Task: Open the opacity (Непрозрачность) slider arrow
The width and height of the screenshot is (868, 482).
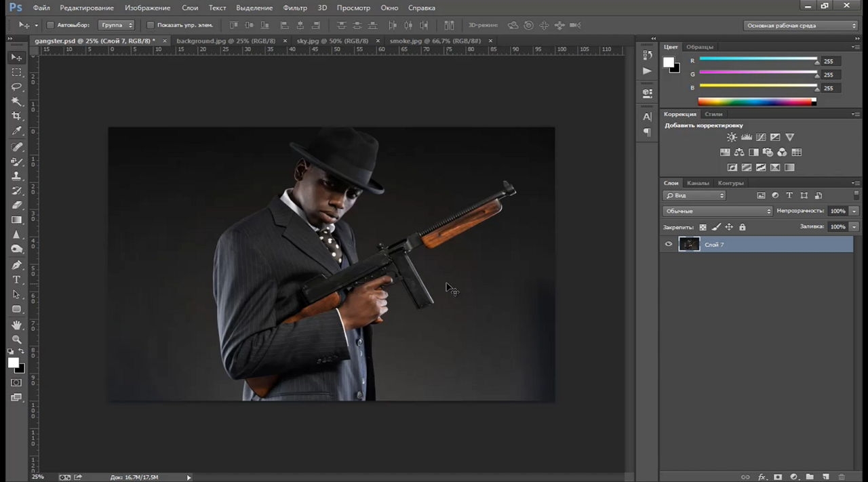Action: 854,211
